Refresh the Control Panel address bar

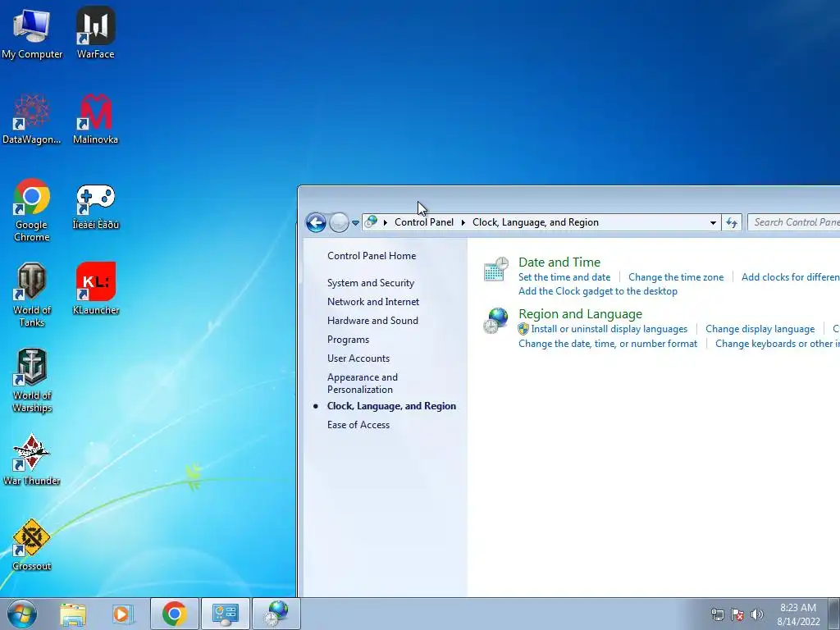coord(732,222)
